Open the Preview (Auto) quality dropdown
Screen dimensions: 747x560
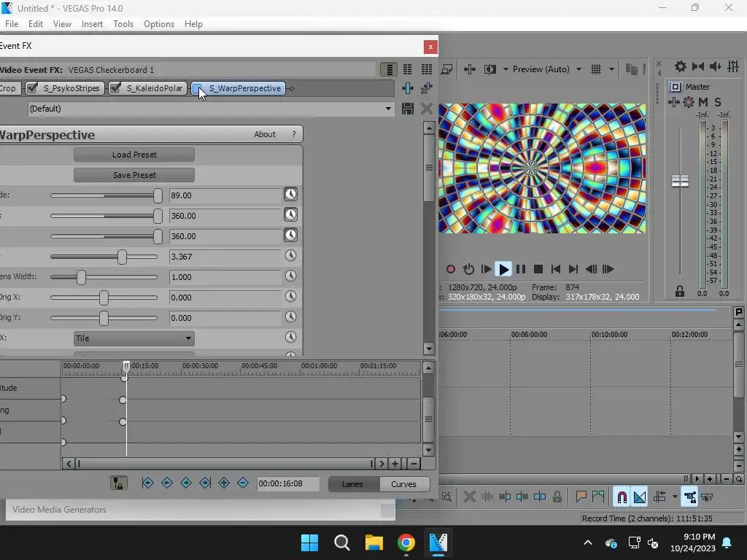578,69
